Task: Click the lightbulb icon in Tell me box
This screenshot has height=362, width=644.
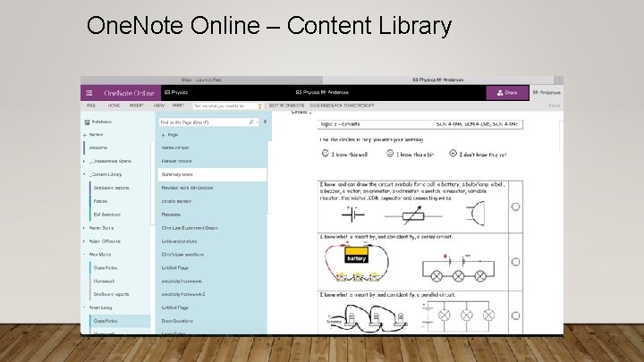Action: [x=259, y=105]
